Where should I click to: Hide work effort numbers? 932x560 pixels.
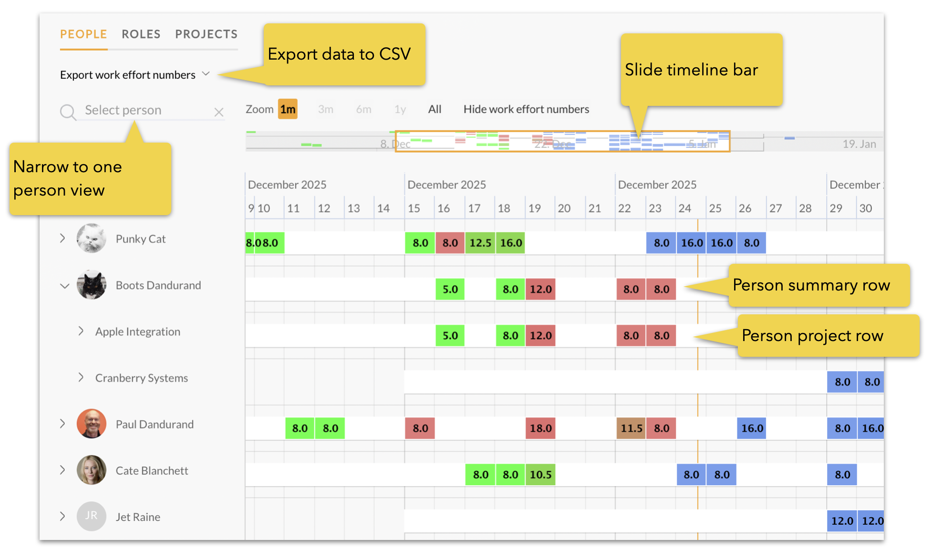[526, 109]
